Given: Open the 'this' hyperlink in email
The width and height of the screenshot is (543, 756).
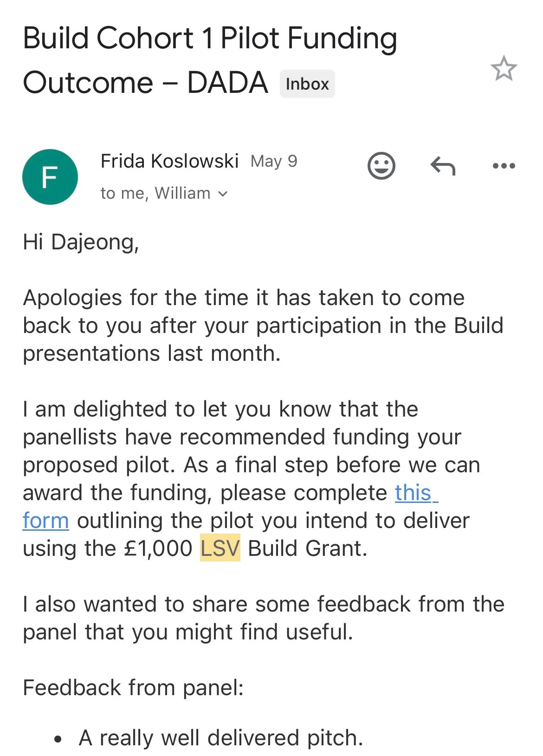Looking at the screenshot, I should click(x=413, y=493).
